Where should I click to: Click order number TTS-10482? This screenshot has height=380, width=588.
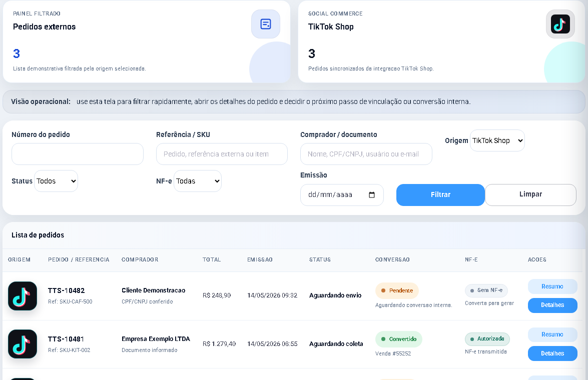[x=67, y=290]
